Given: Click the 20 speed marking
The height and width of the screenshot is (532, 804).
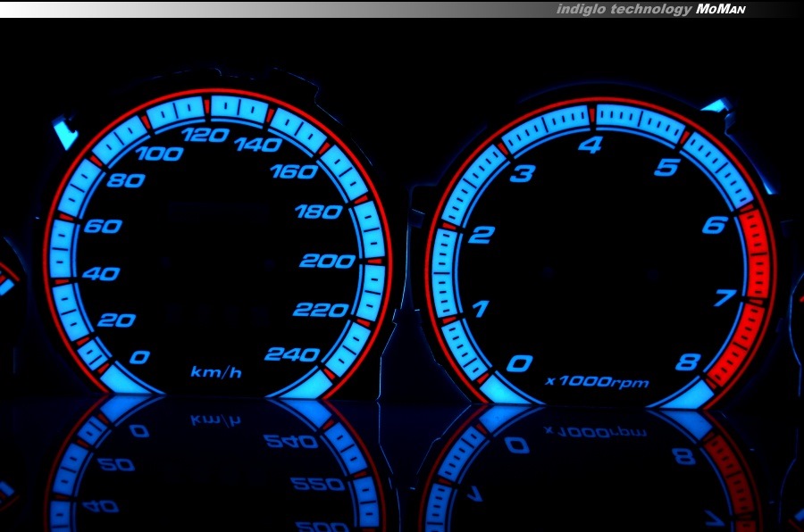Looking at the screenshot, I should (x=116, y=320).
